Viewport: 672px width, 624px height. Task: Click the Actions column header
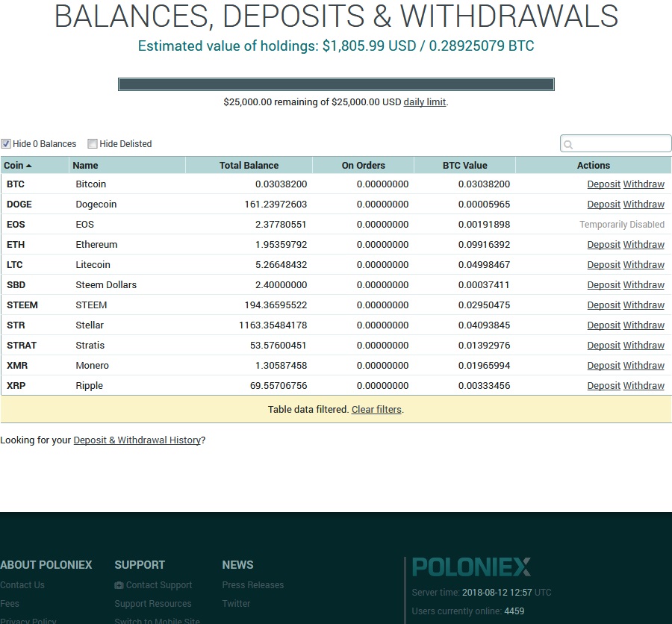coord(593,166)
